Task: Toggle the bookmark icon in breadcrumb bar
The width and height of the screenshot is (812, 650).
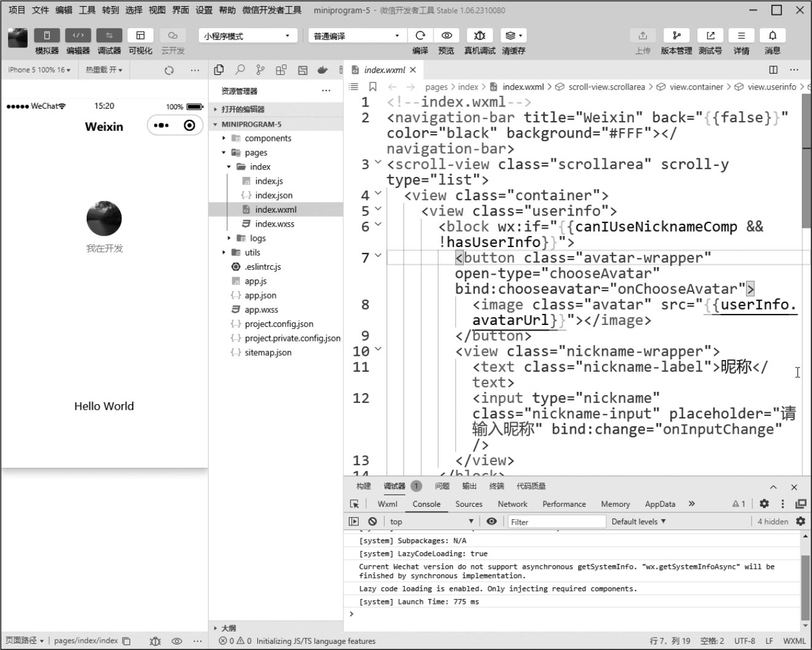Action: pyautogui.click(x=372, y=87)
